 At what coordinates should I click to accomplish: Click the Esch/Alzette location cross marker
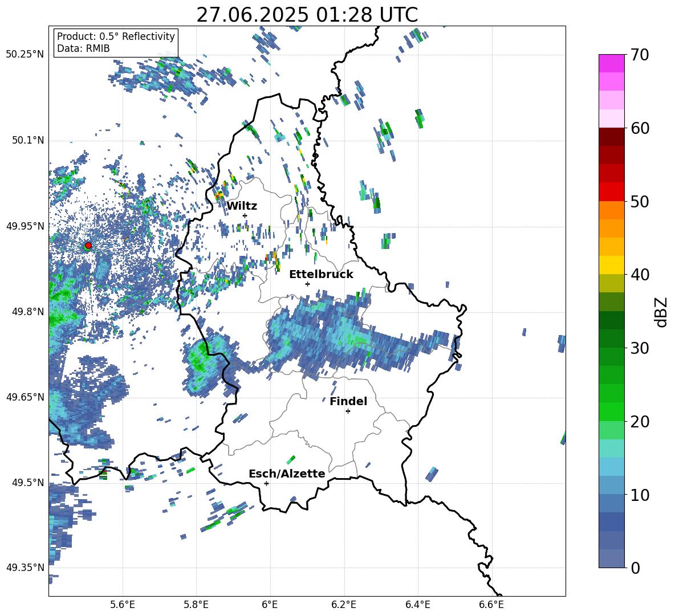pos(266,483)
